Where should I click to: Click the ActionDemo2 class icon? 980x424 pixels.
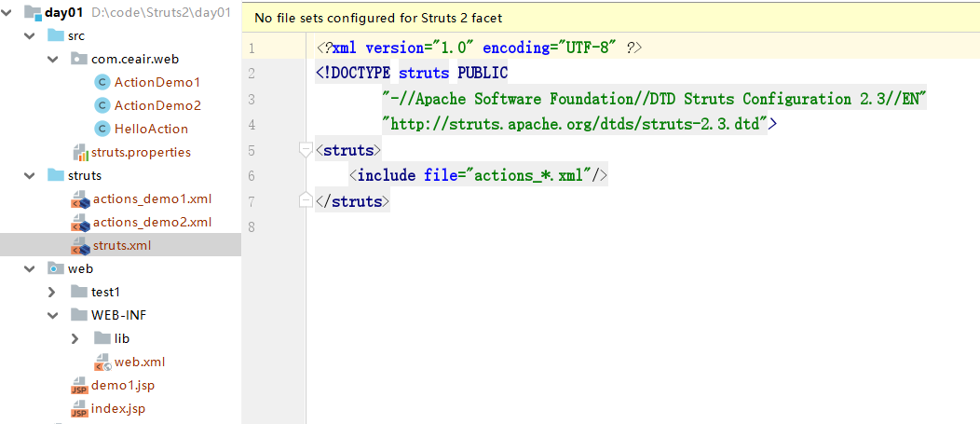[102, 105]
